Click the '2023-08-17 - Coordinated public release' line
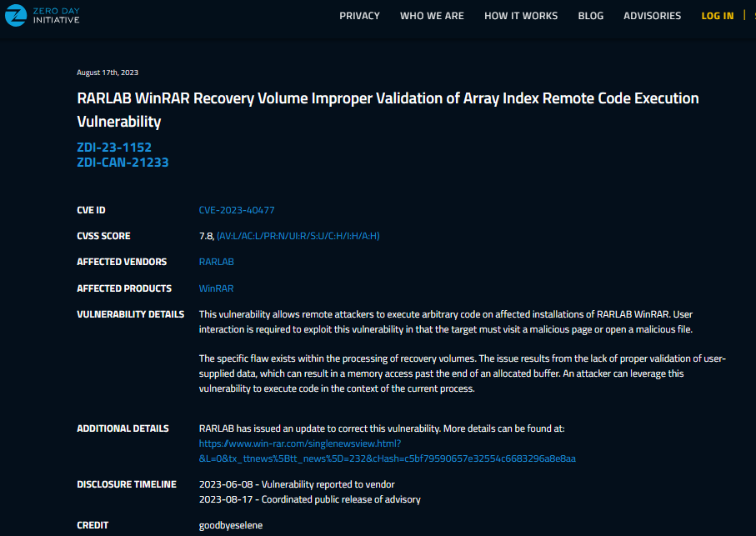The height and width of the screenshot is (536, 756). (310, 499)
